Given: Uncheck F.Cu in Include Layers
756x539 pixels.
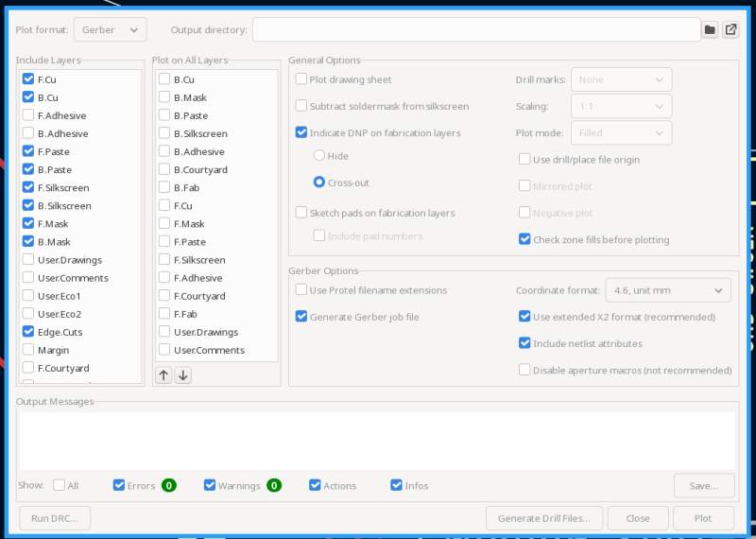Looking at the screenshot, I should click(28, 79).
